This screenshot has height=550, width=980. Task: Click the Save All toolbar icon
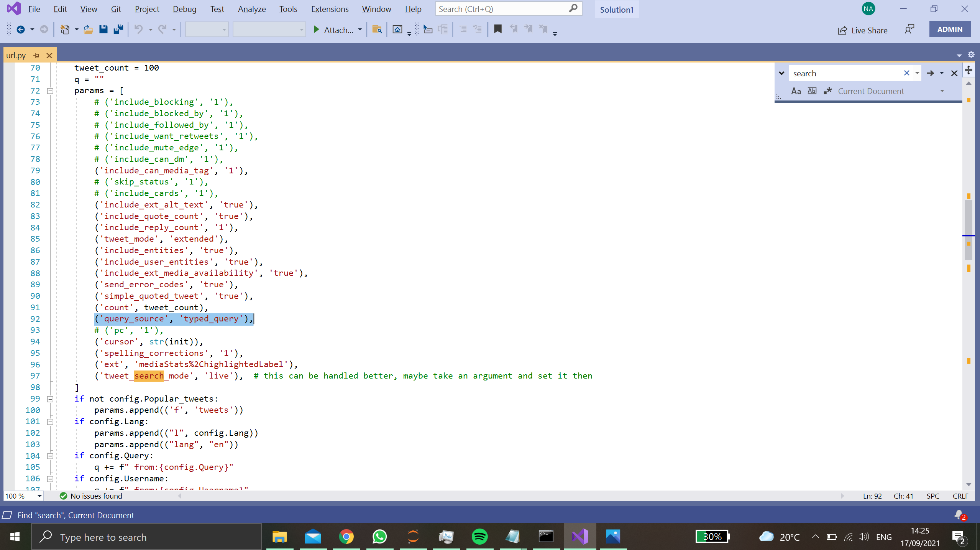tap(118, 30)
